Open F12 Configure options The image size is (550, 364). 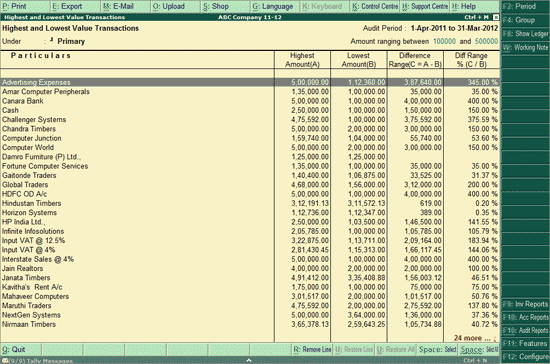click(525, 357)
